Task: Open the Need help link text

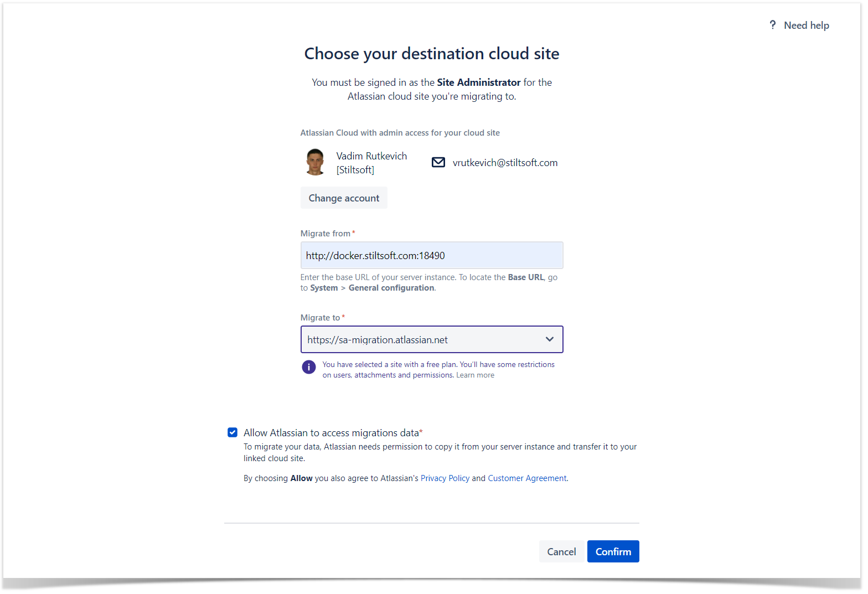Action: [806, 25]
